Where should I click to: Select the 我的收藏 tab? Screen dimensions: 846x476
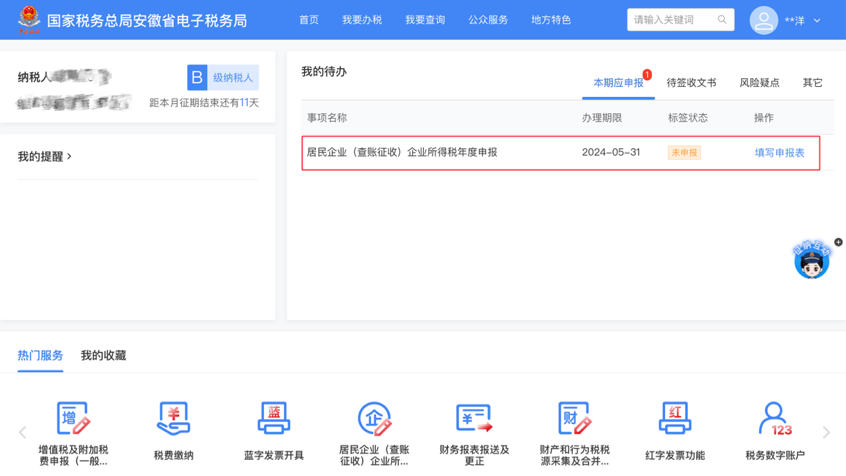tap(104, 355)
